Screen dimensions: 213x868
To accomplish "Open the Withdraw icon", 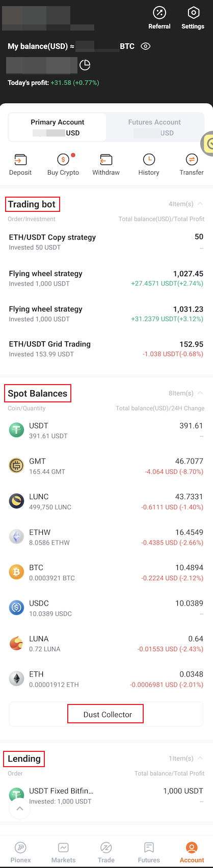I will coord(106,160).
